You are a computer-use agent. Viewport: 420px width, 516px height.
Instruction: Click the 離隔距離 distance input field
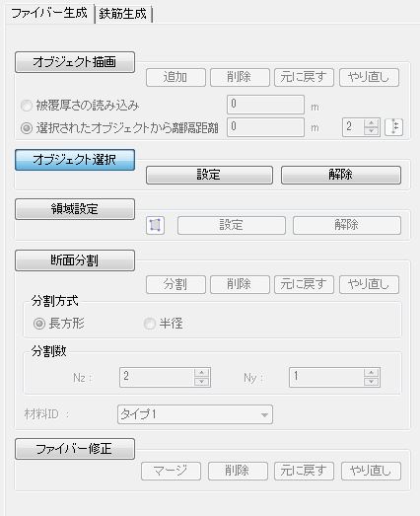[x=266, y=127]
